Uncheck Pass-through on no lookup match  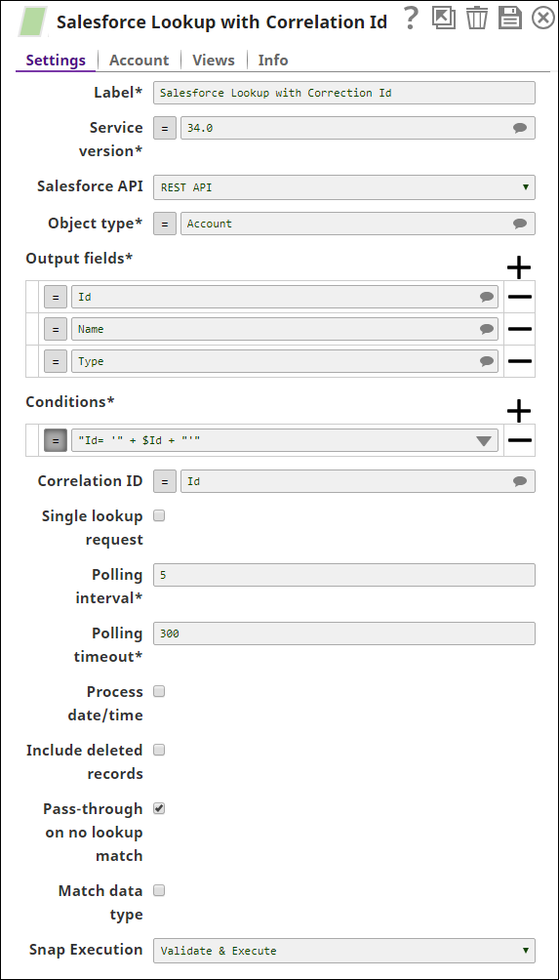159,808
